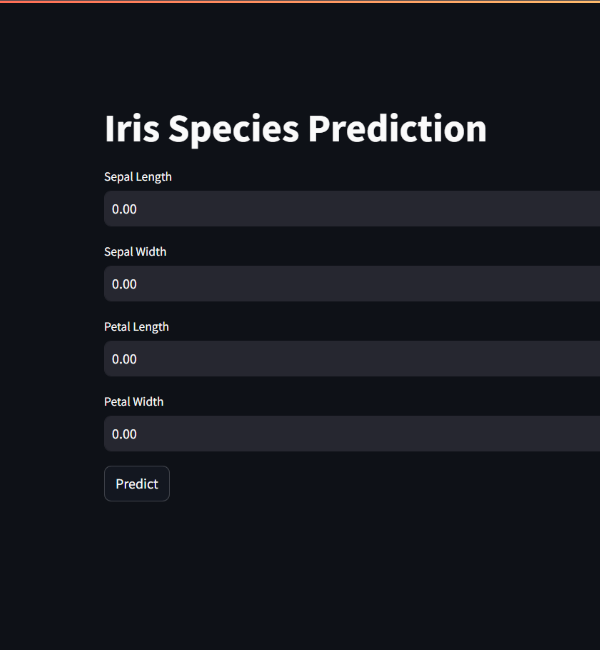Click the orange gradient bar at top
The width and height of the screenshot is (600, 650).
300,1
